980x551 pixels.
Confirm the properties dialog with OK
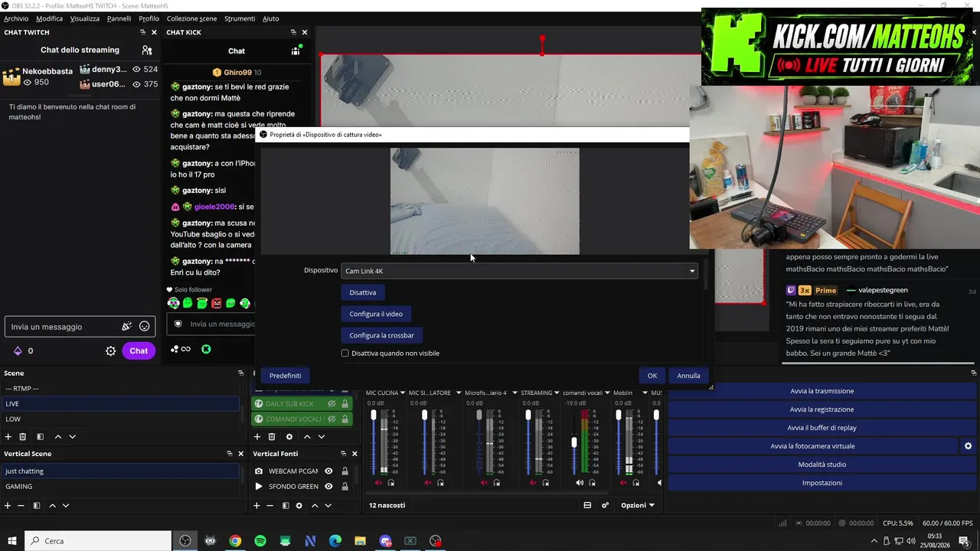652,376
